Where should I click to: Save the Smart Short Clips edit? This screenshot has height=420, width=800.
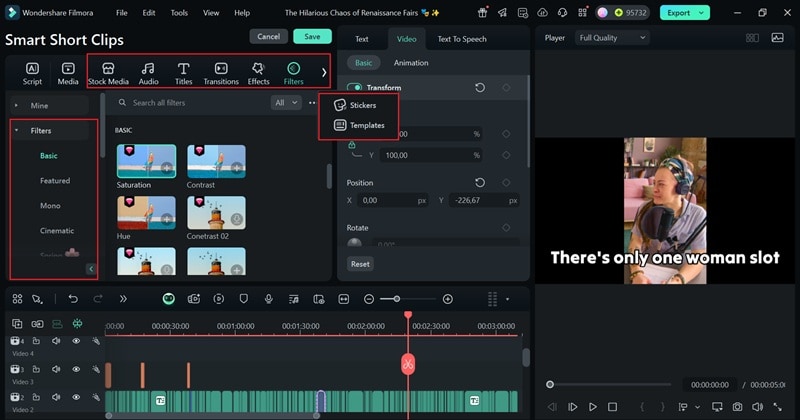pyautogui.click(x=312, y=36)
